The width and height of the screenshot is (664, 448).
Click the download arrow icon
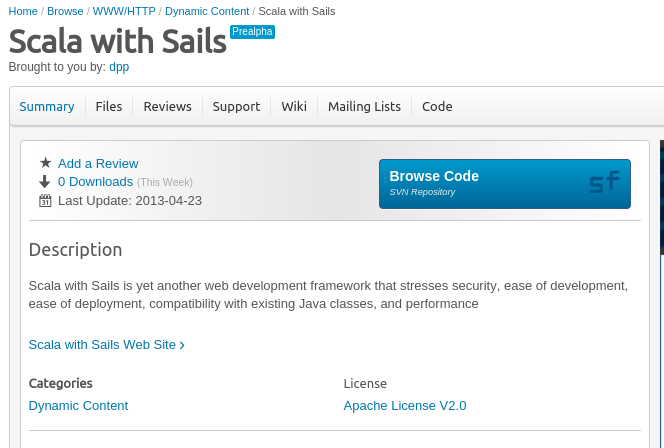[x=44, y=182]
